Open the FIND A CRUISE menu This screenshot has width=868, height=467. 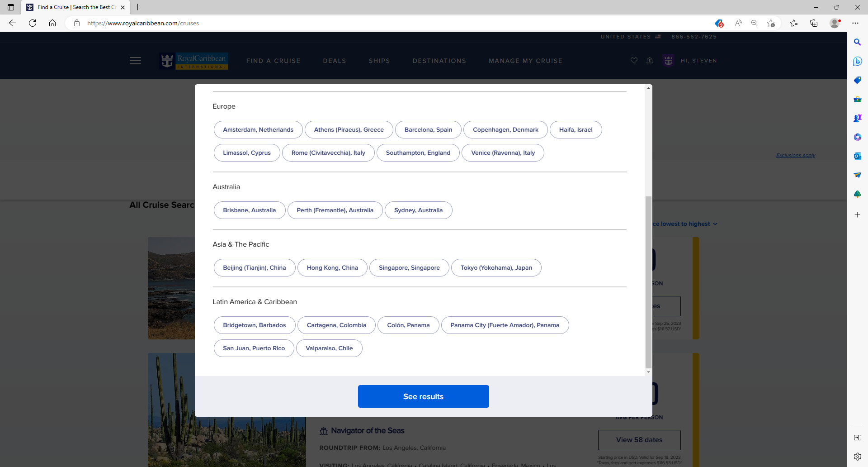pyautogui.click(x=273, y=61)
